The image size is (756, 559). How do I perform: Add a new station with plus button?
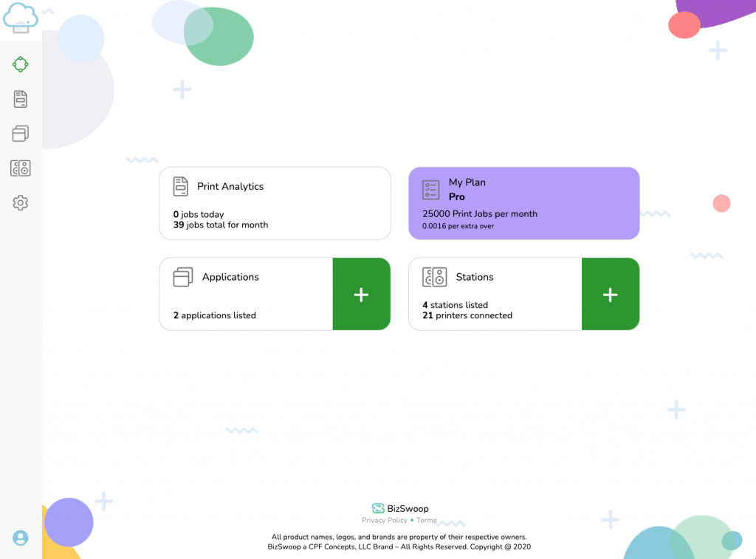[610, 295]
